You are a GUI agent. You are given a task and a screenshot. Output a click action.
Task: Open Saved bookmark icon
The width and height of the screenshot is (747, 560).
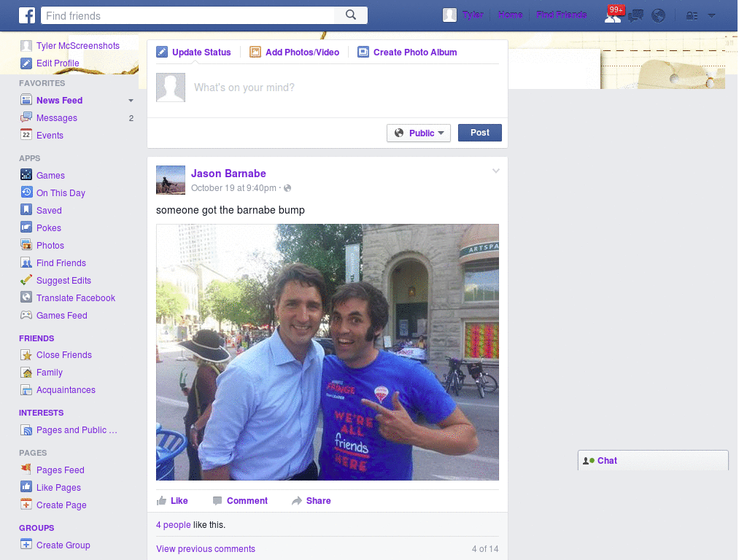pos(26,210)
